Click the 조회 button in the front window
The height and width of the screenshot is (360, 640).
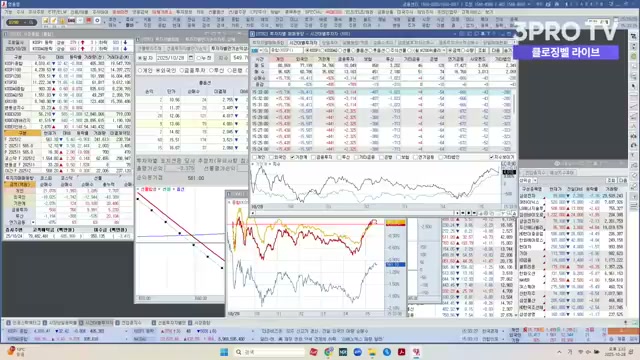tap(482, 51)
